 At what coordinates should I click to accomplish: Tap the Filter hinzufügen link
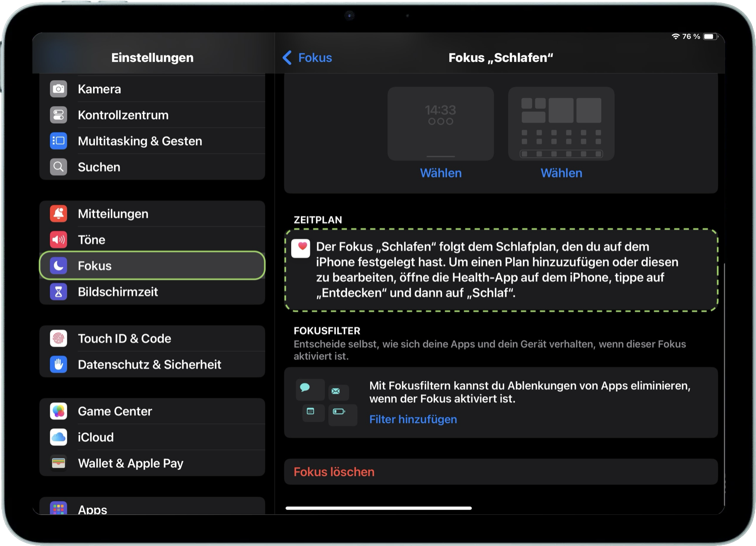pos(413,419)
